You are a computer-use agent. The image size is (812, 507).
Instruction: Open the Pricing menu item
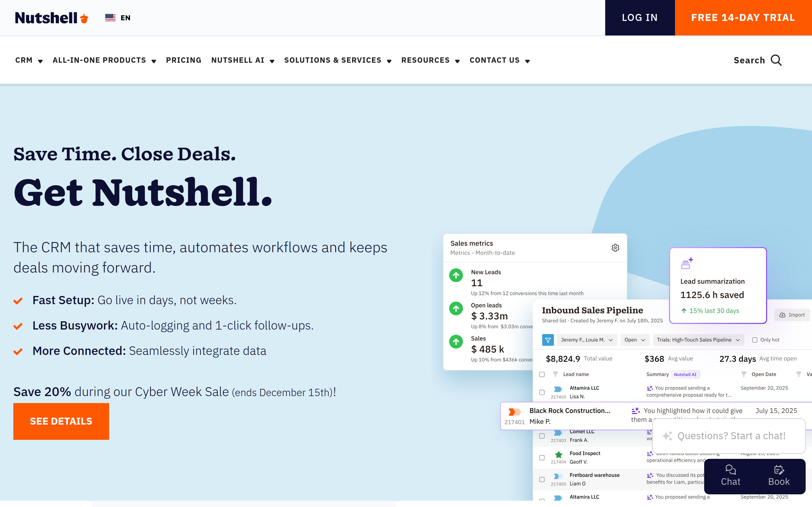click(184, 60)
